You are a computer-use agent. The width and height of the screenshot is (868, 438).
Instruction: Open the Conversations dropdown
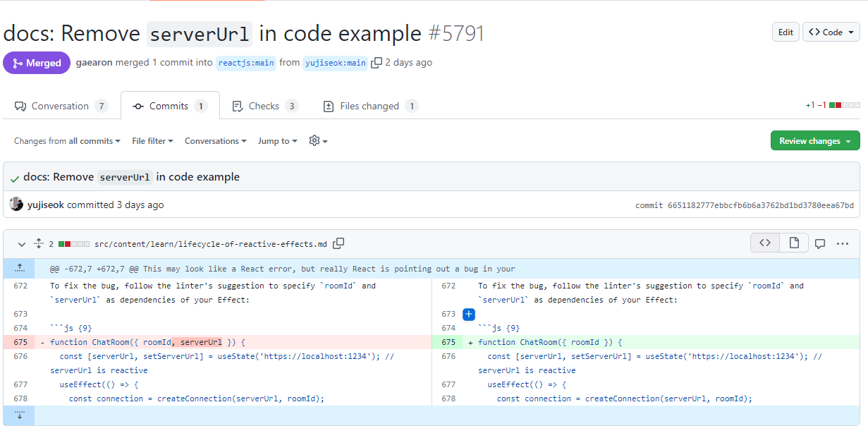(215, 141)
